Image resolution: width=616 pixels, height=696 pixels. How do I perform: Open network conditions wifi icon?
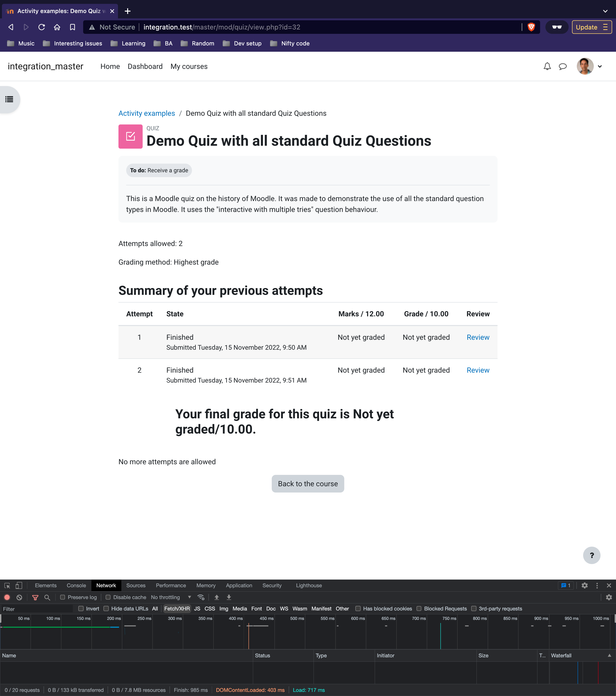click(x=201, y=597)
